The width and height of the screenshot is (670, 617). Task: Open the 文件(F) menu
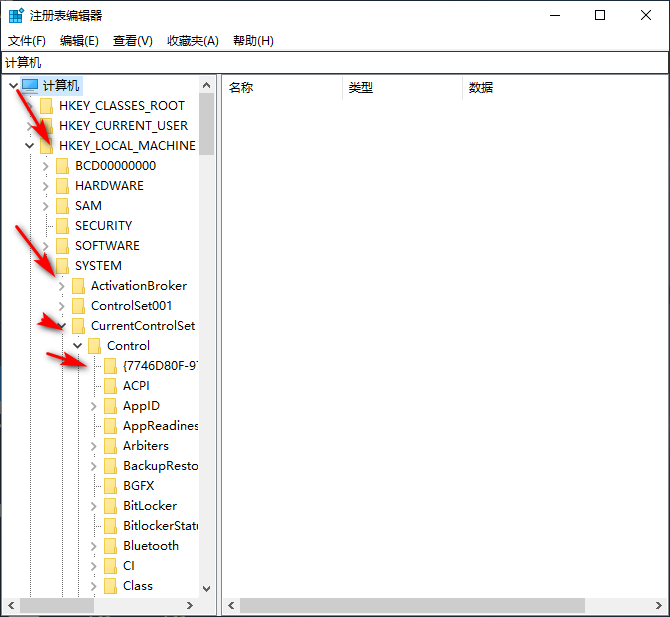pos(27,41)
